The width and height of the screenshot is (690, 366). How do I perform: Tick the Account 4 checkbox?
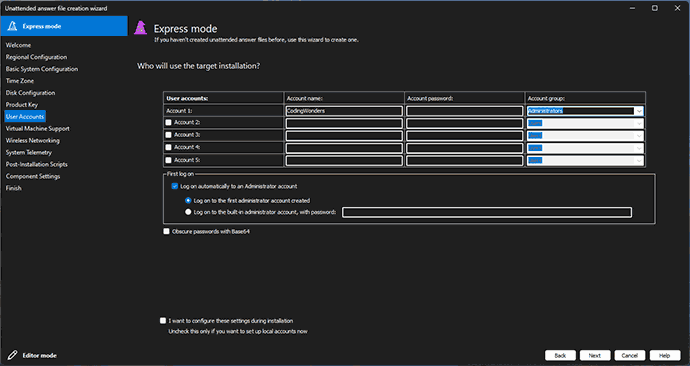pos(168,147)
